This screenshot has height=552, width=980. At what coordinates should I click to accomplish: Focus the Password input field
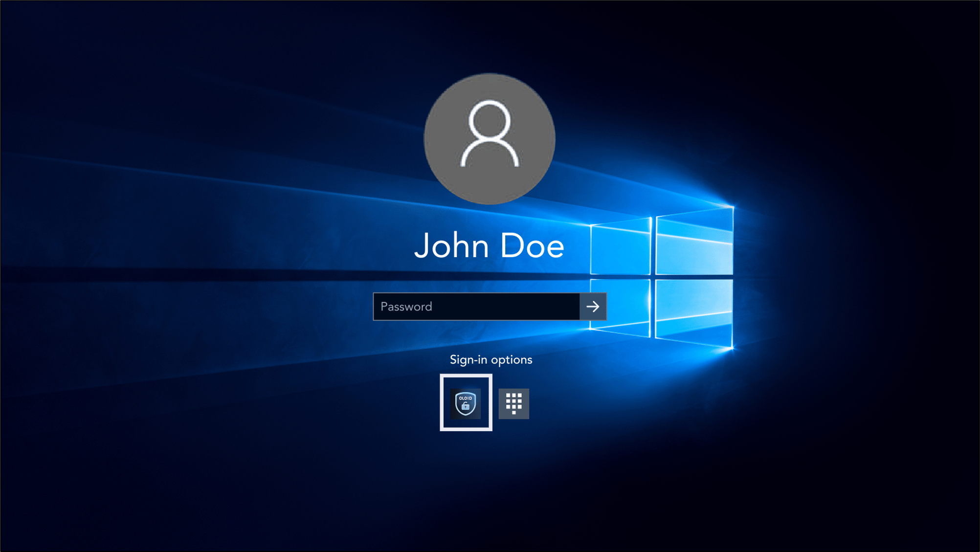click(476, 307)
